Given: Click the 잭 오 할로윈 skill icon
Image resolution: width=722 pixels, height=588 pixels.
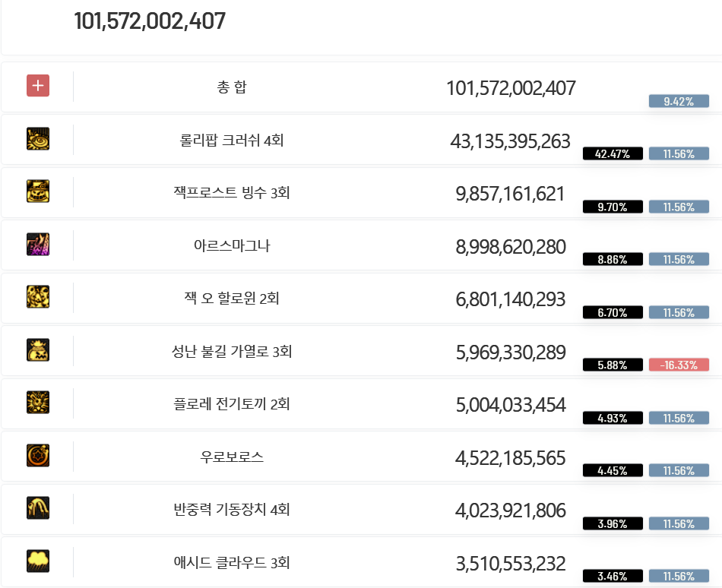Looking at the screenshot, I should [x=38, y=297].
